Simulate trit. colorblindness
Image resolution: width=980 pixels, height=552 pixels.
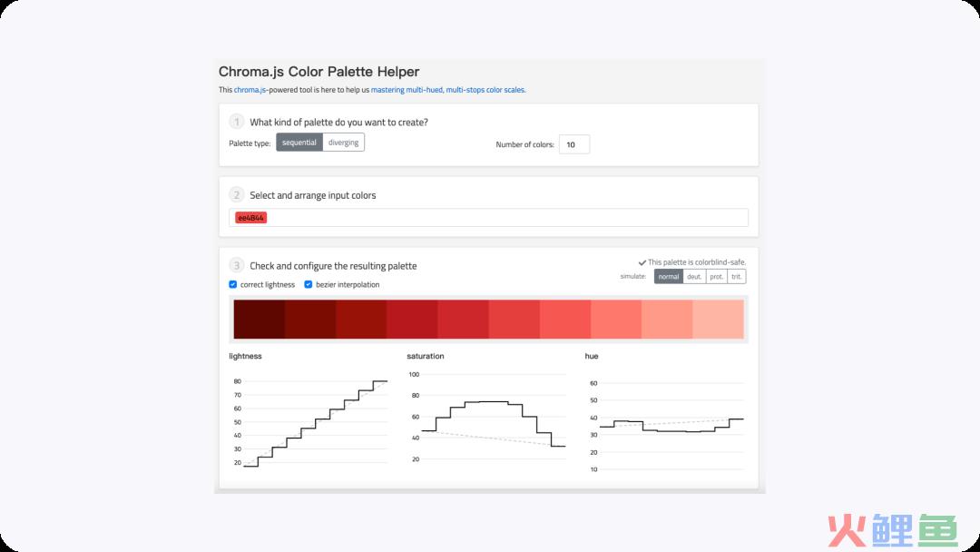click(737, 276)
